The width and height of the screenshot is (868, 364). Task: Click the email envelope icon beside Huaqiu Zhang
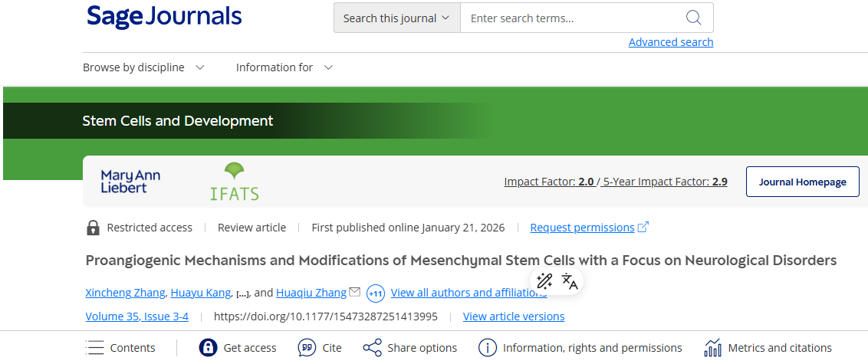(354, 292)
